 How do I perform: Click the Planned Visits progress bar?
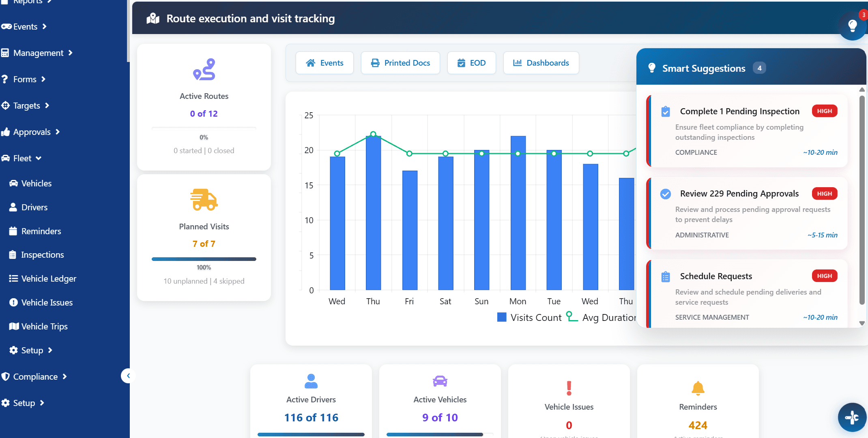pyautogui.click(x=204, y=259)
